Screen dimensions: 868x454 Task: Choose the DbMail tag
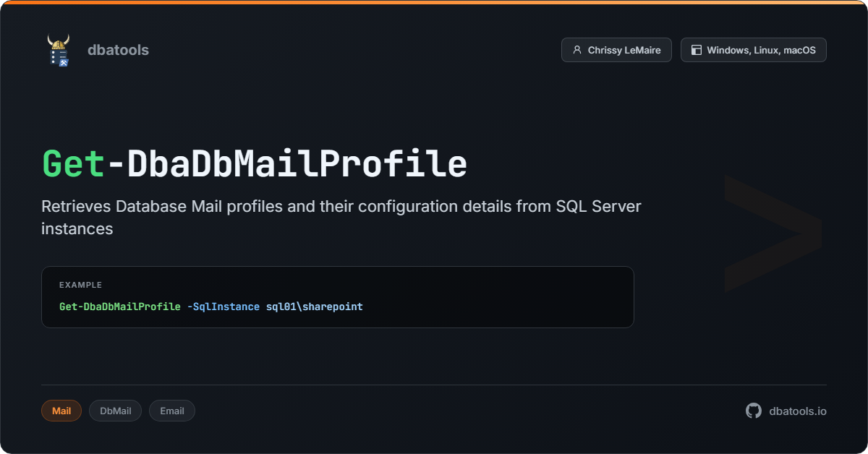pyautogui.click(x=115, y=411)
